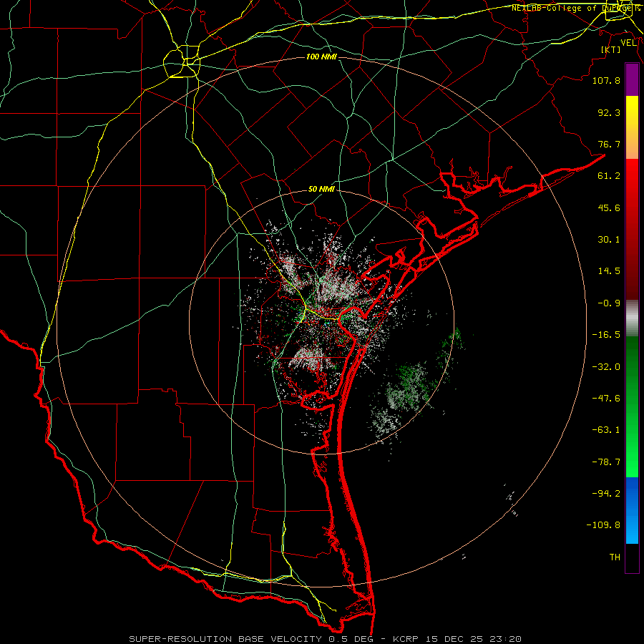This screenshot has width=644, height=644.
Task: Click the '100 NMI' range ring label
Action: pos(321,57)
